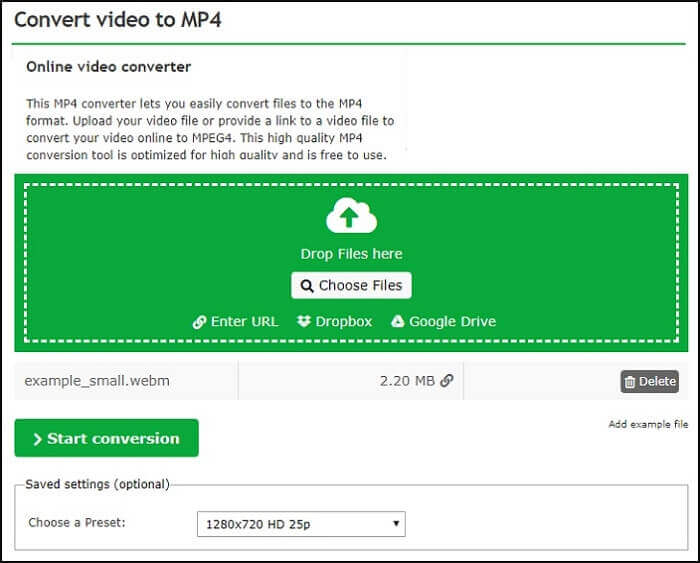Remove the file using the Delete label
This screenshot has height=563, width=700.
tap(657, 381)
